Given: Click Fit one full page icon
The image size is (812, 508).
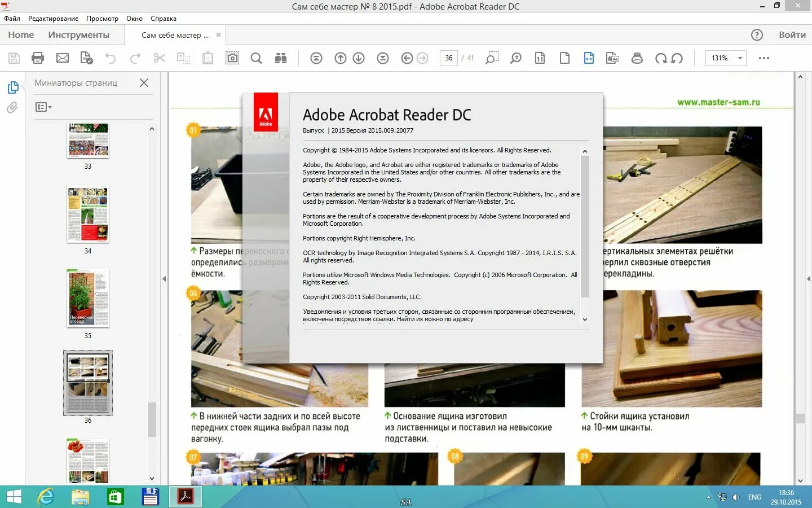Looking at the screenshot, I should [x=564, y=58].
